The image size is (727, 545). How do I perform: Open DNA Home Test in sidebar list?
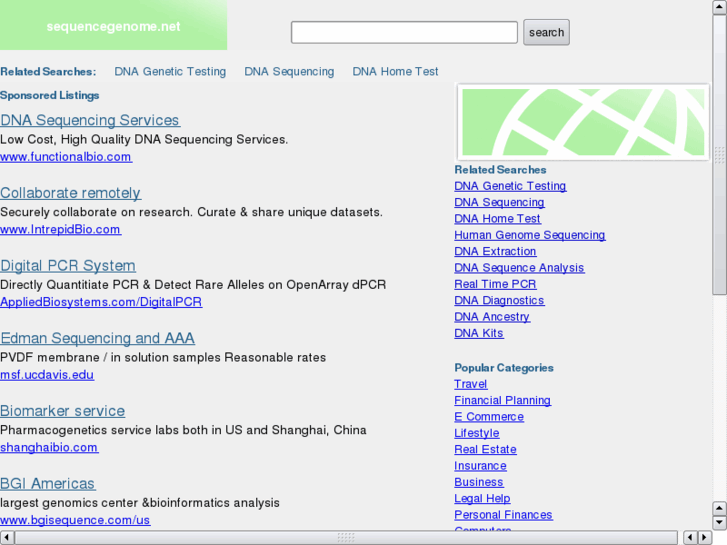tap(497, 218)
